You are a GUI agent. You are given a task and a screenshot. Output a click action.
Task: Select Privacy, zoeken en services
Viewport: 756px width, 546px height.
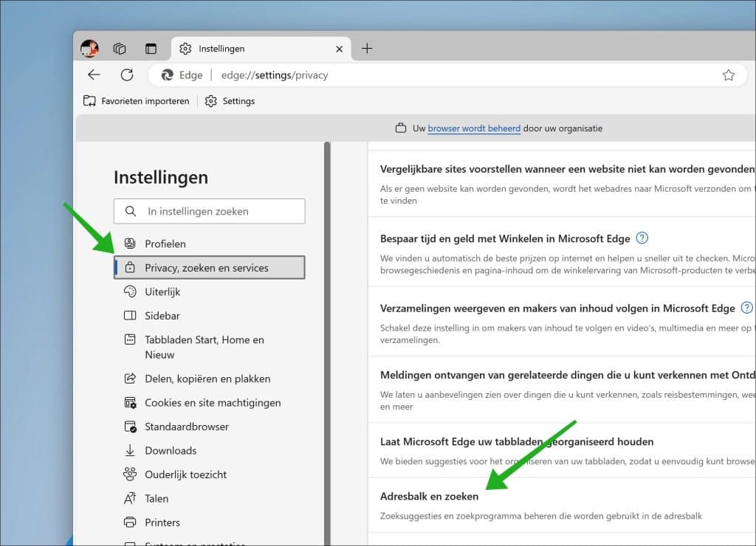click(x=209, y=267)
